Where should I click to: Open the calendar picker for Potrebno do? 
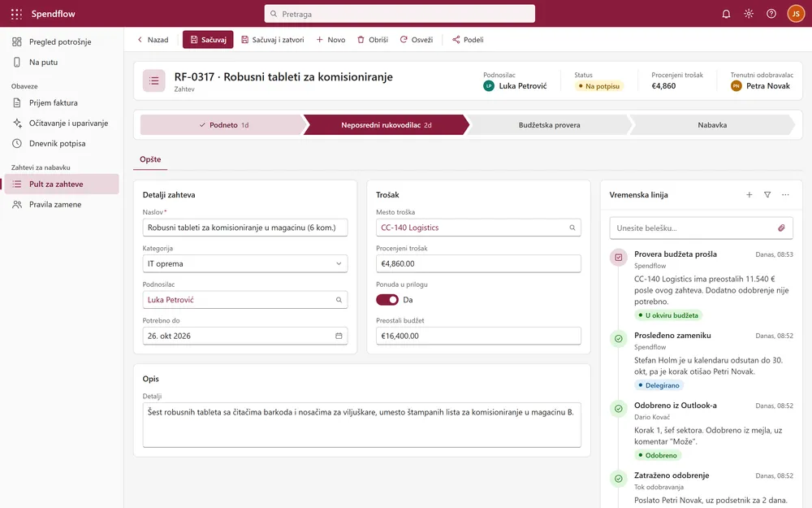(339, 336)
